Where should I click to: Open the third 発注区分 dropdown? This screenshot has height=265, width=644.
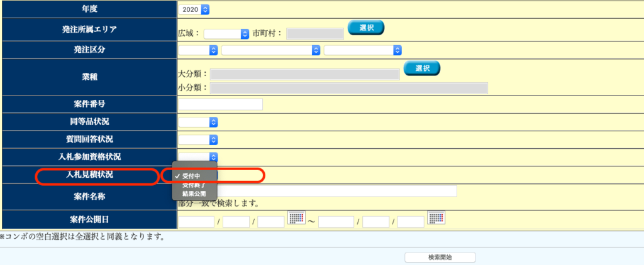point(363,50)
